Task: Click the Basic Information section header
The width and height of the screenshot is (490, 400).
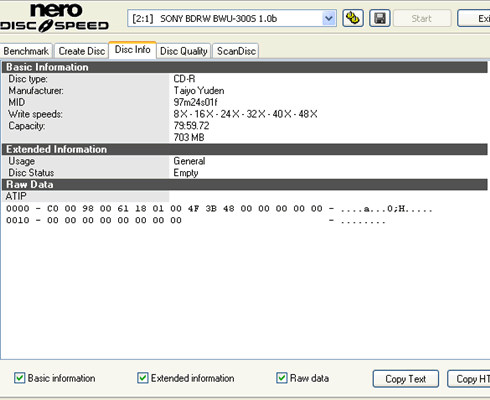Action: coord(245,67)
